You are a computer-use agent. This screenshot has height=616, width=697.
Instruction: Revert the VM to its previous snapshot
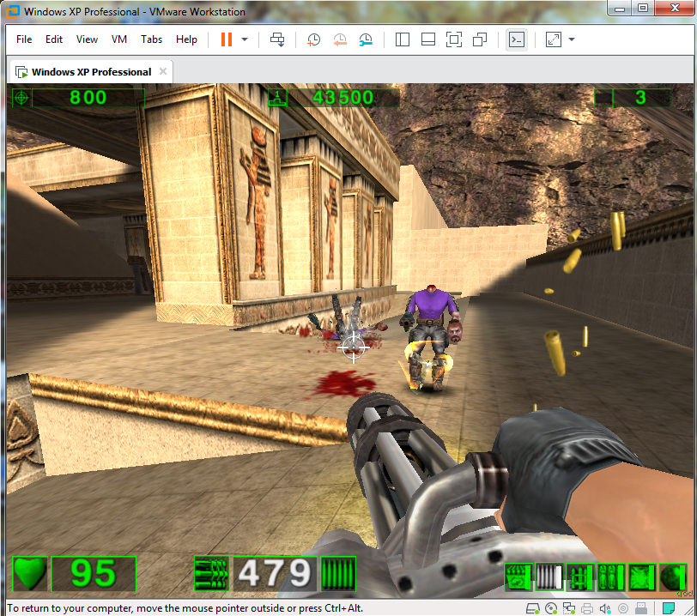340,39
